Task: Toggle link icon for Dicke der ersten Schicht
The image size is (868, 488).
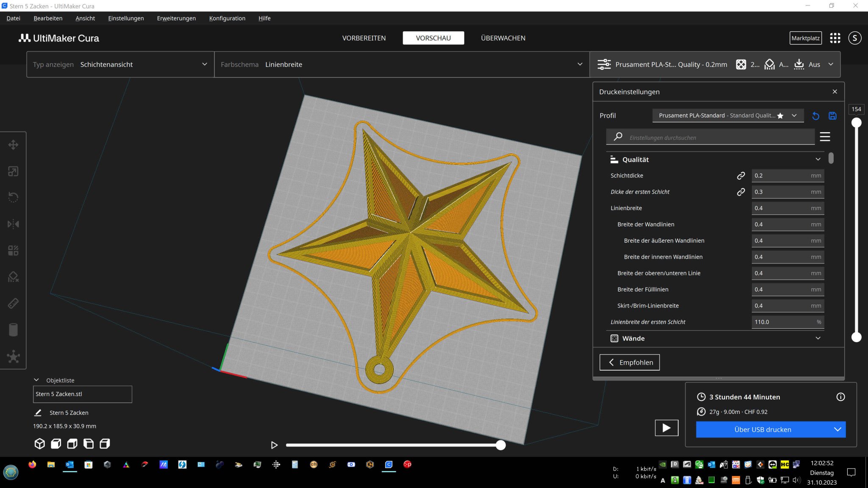Action: [x=741, y=192]
